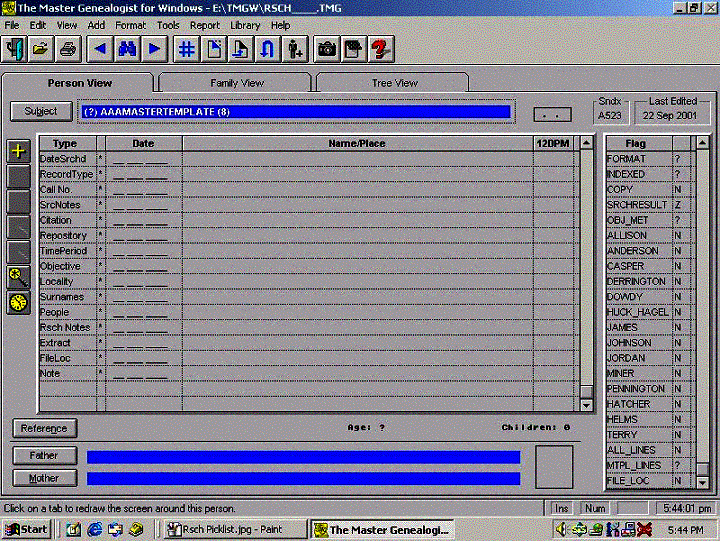Select the Repository tag row
720x541 pixels.
[307, 236]
